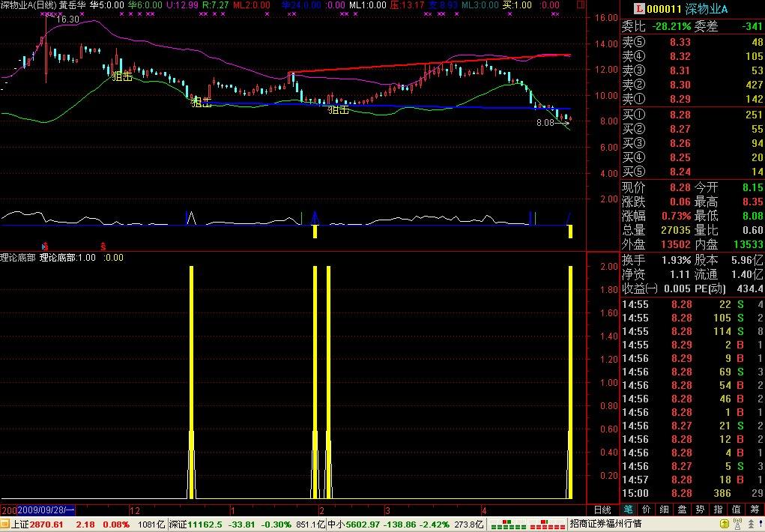Click the first red S marker below the chart

pyautogui.click(x=46, y=246)
